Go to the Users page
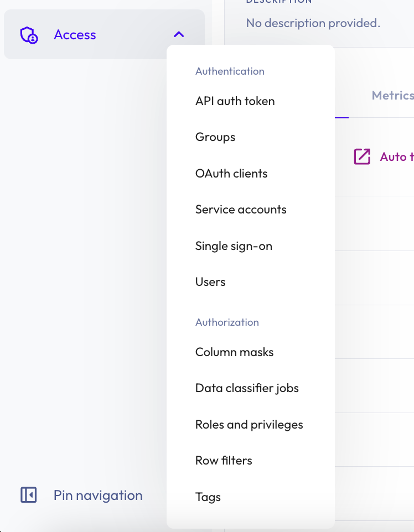This screenshot has width=414, height=532. (210, 281)
